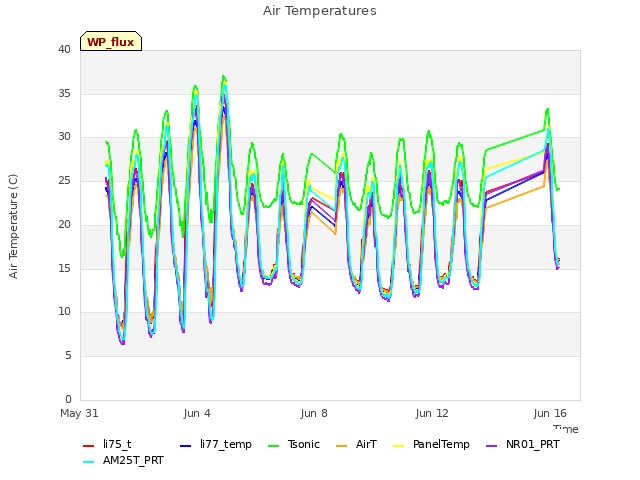Click the 5 y-axis tick label
Image resolution: width=640 pixels, height=480 pixels.
(68, 356)
